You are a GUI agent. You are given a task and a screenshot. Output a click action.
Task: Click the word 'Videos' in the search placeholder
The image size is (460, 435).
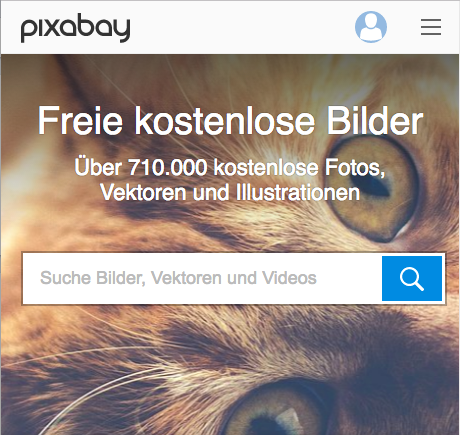pyautogui.click(x=289, y=278)
